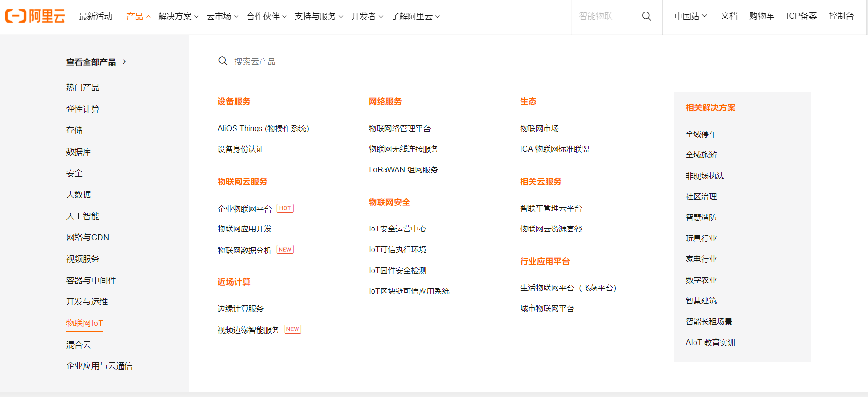
Task: Select 物联网IoT category in sidebar
Action: click(85, 323)
